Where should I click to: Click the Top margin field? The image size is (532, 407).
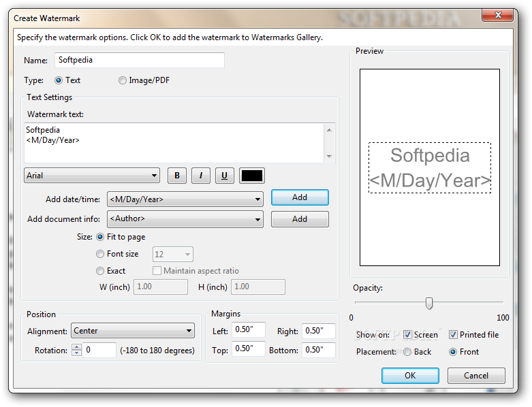coord(249,348)
